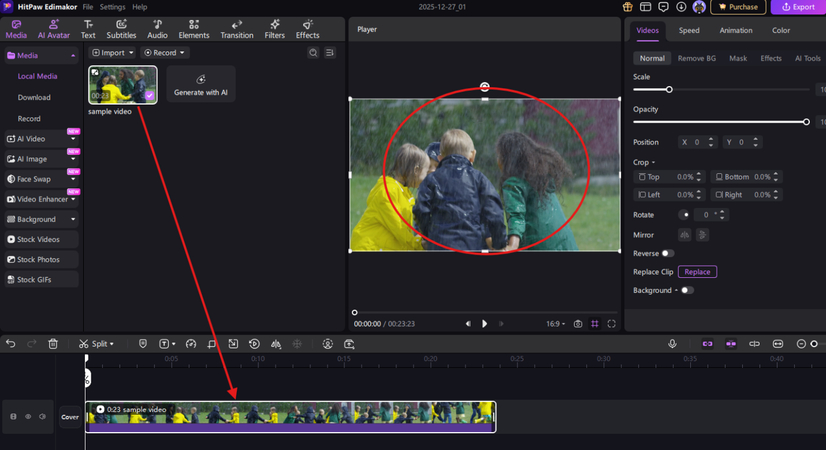Switch to the Animation tab
This screenshot has height=450, width=826.
(x=736, y=31)
